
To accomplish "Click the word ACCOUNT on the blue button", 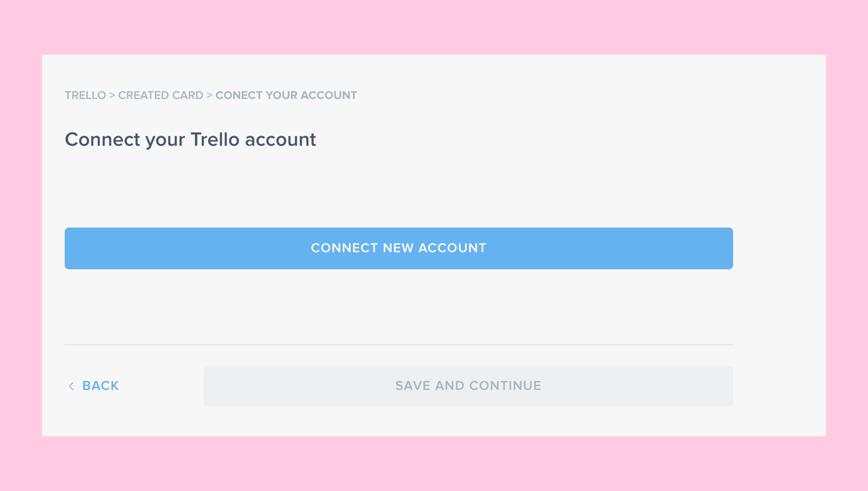I will point(452,248).
